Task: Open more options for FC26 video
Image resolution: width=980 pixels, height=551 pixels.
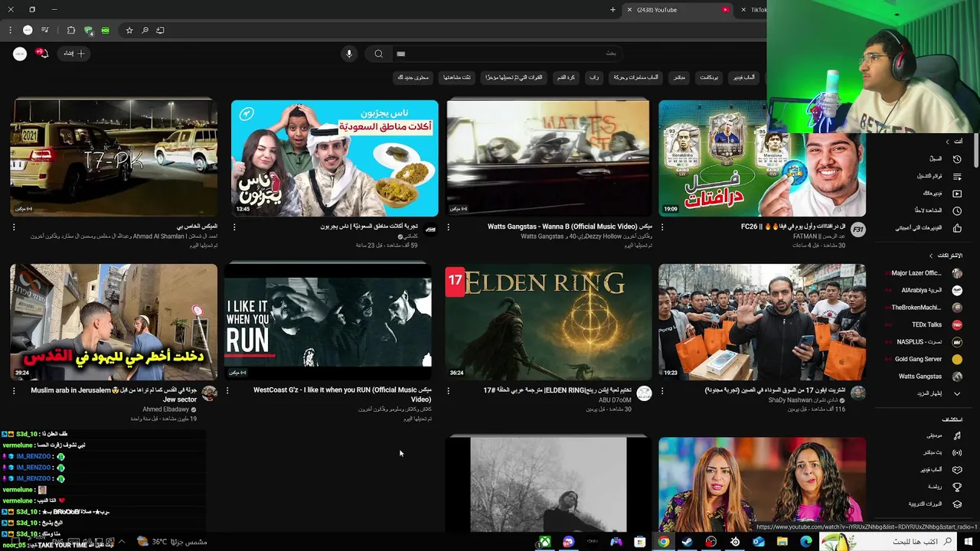Action: (x=662, y=227)
